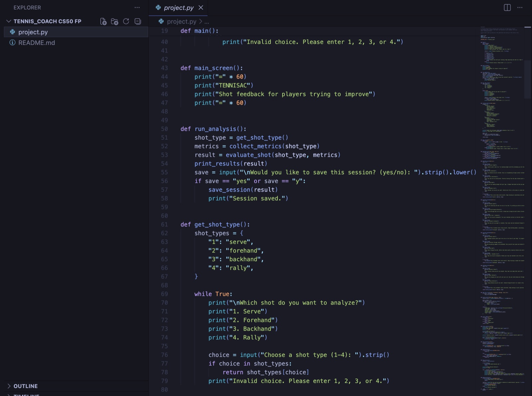
Task: Open Explorer views and more actions menu
Action: tap(137, 7)
